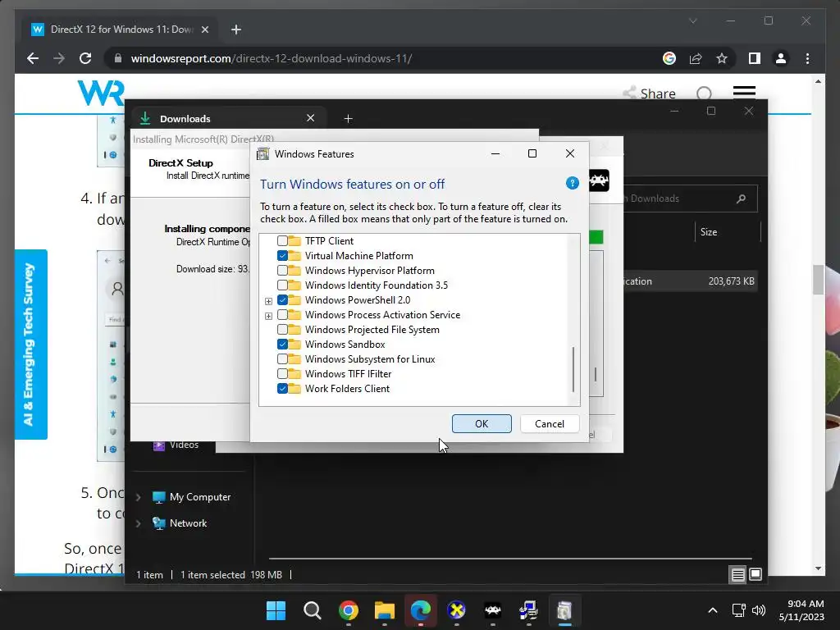Open the webpage hamburger menu

click(744, 92)
